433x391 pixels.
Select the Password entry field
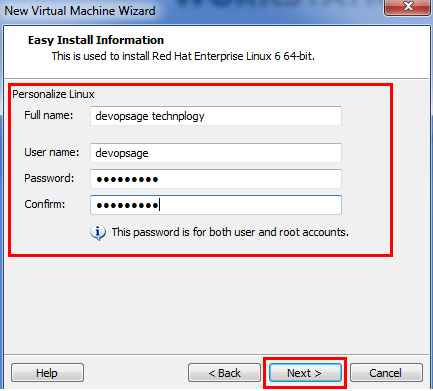(216, 179)
